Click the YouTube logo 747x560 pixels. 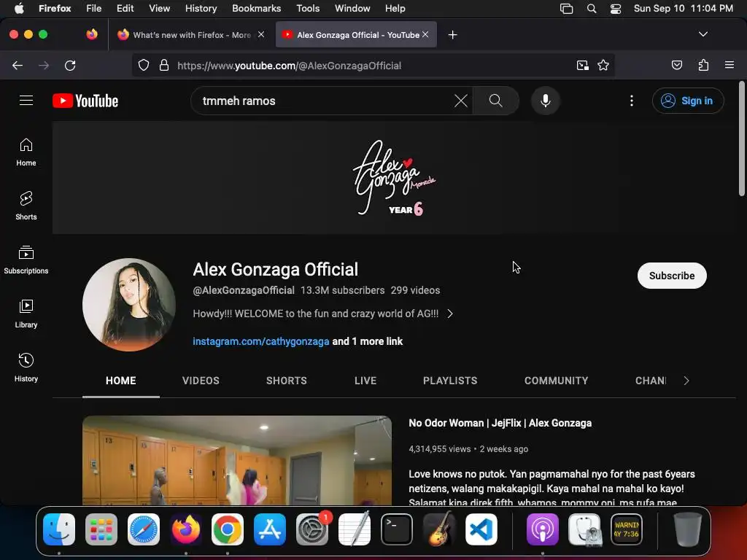click(x=85, y=101)
